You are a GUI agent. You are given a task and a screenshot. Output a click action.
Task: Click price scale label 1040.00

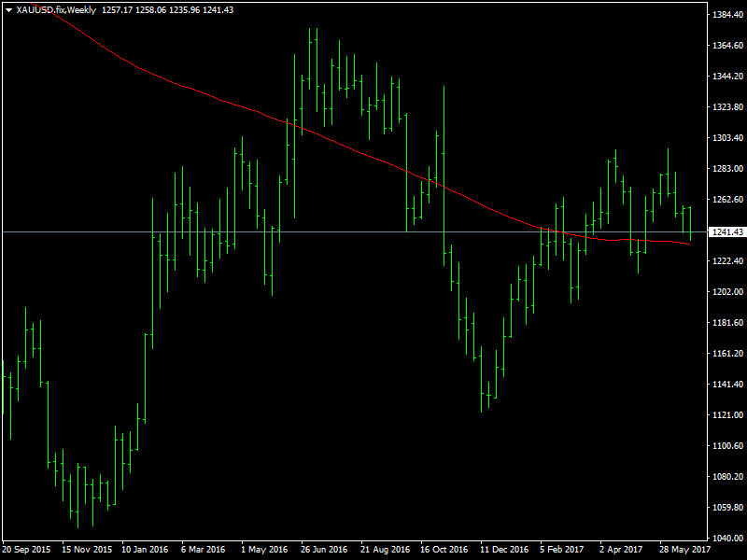tap(727, 539)
